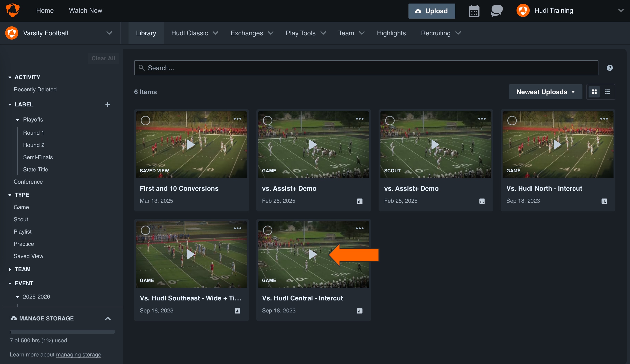View stats report icon for Vs. Hudl Southeast
This screenshot has height=364, width=630.
237,311
